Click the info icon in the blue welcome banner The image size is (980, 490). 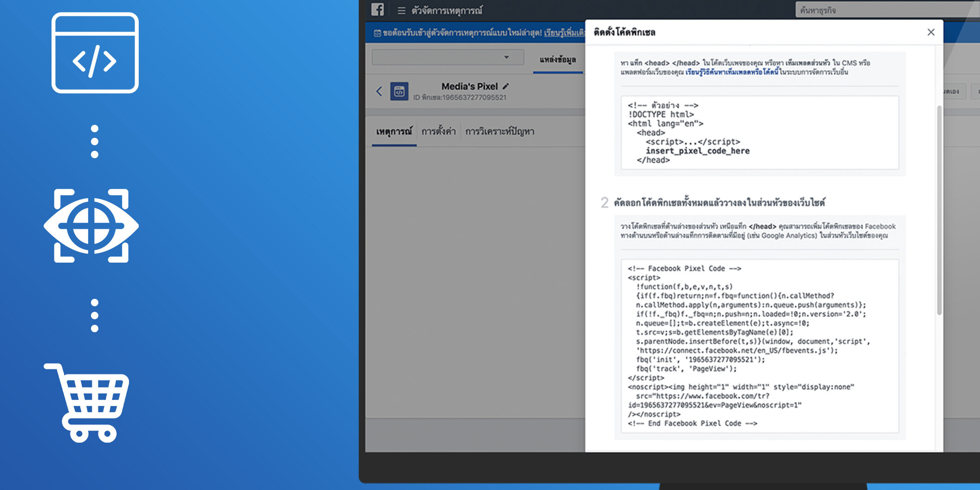pos(377,33)
